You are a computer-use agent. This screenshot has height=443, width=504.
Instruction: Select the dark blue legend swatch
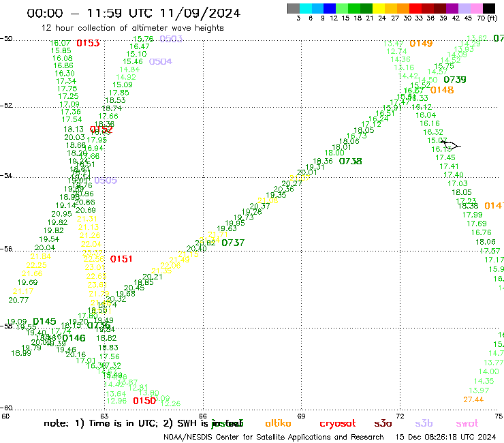click(x=330, y=8)
